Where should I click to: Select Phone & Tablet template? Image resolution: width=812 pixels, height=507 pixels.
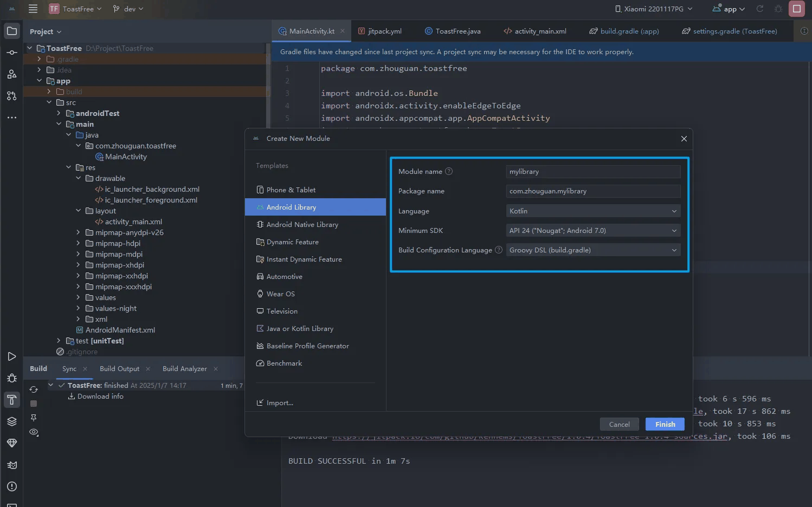click(315, 190)
